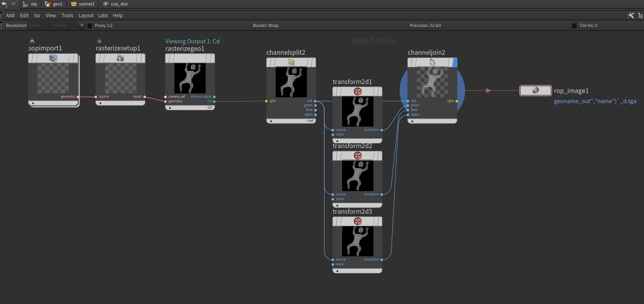This screenshot has width=644, height=304.
Task: Click the red output port on channelsplit2
Action: coord(315,101)
